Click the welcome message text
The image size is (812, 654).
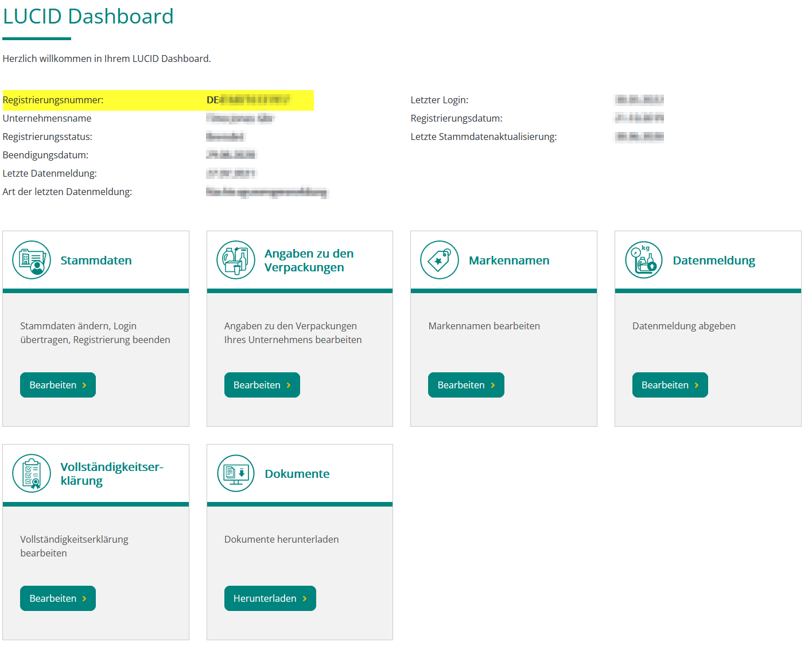pos(107,59)
